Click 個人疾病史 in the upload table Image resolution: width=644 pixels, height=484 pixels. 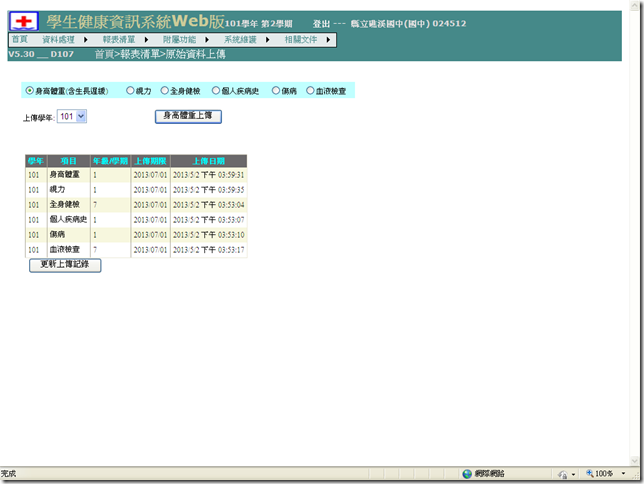pos(68,219)
